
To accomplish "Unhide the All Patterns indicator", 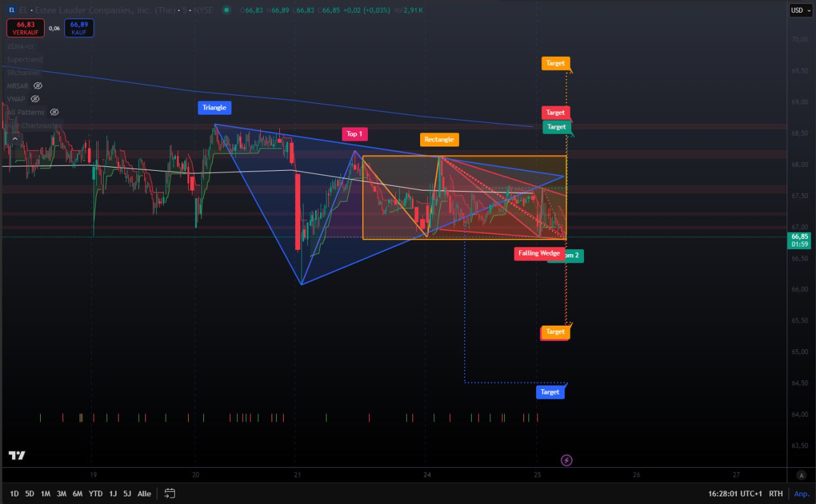I will coord(54,112).
